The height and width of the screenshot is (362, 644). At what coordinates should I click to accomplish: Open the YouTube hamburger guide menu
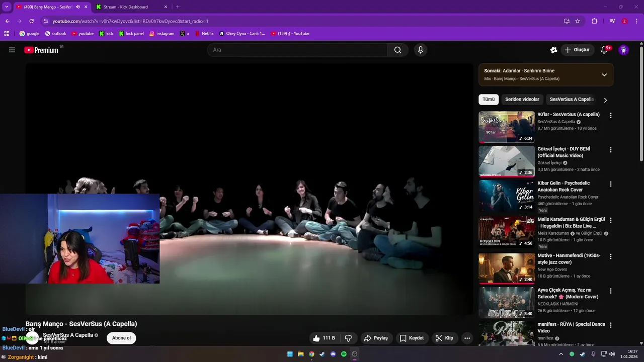[12, 50]
